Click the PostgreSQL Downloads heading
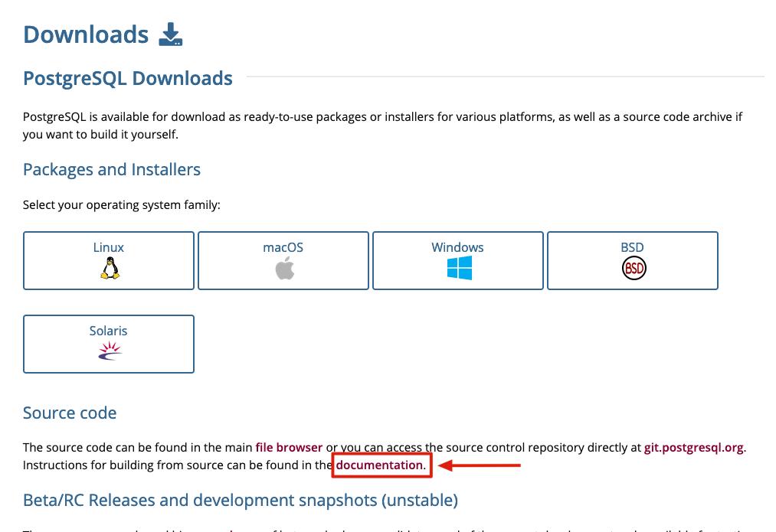Screen dimensions: 776x532 128,79
